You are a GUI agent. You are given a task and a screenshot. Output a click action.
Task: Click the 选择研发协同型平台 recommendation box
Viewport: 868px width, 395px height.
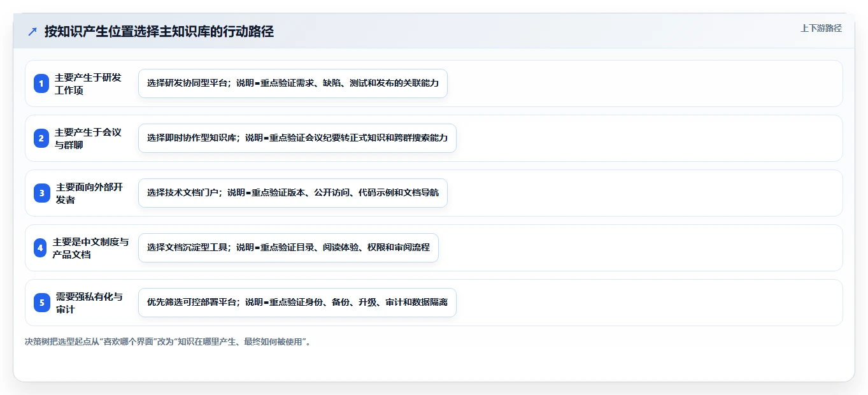tap(293, 83)
